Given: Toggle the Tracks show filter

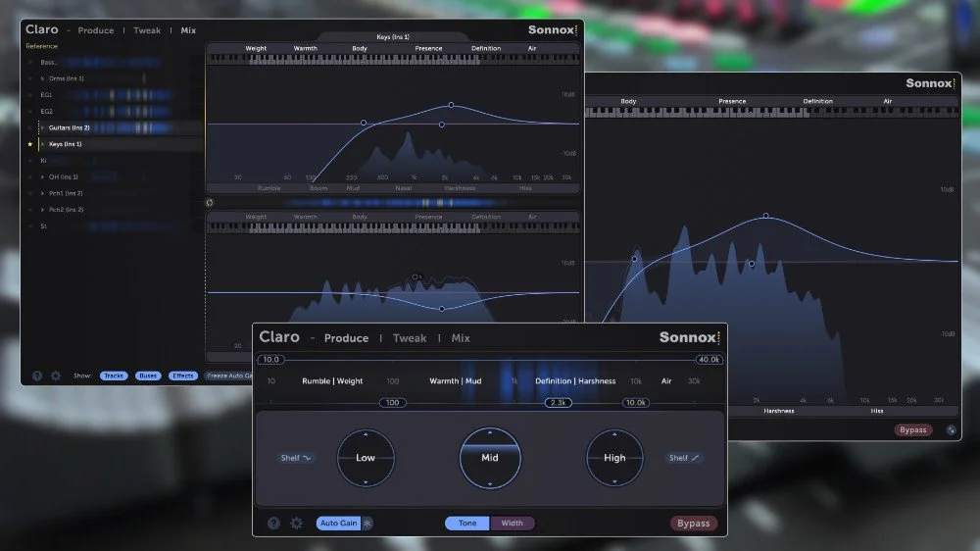Looking at the screenshot, I should (x=114, y=376).
